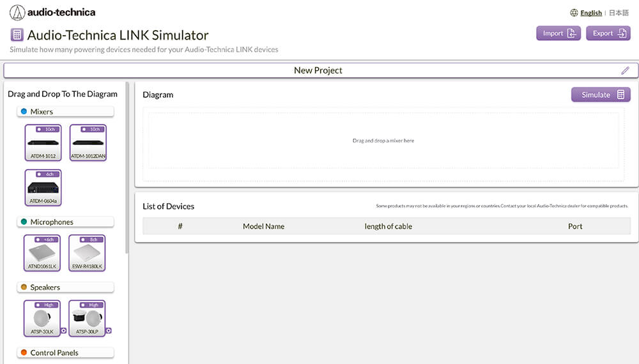Collapse the Speakers category header
639x364 pixels.
pos(65,287)
